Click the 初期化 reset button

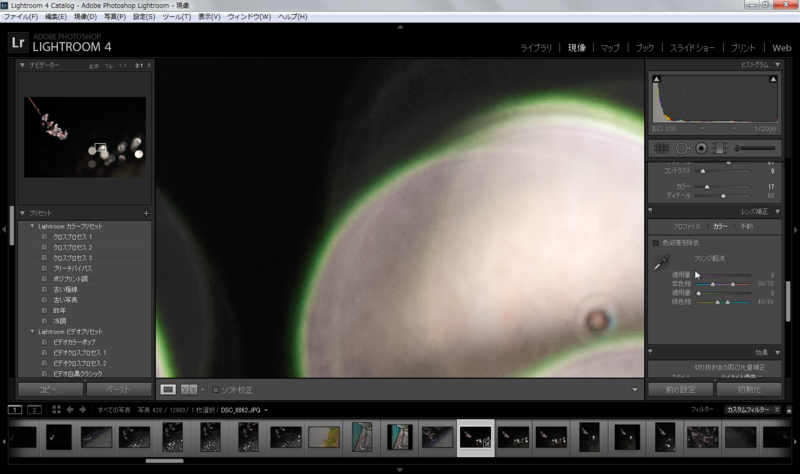point(749,389)
